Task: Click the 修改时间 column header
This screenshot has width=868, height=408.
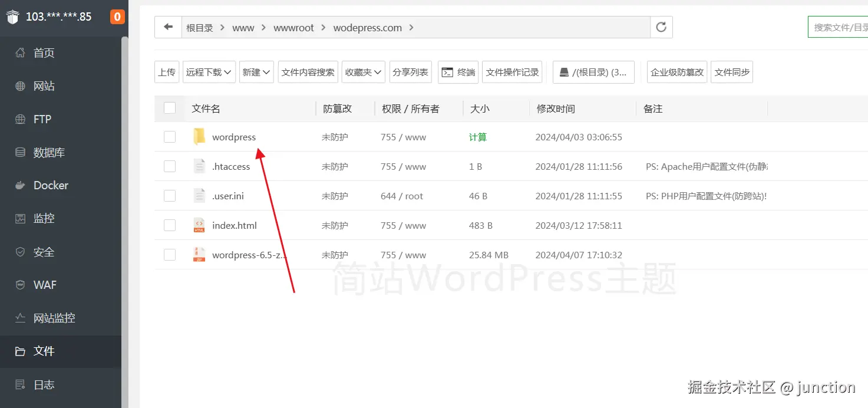Action: (x=556, y=108)
